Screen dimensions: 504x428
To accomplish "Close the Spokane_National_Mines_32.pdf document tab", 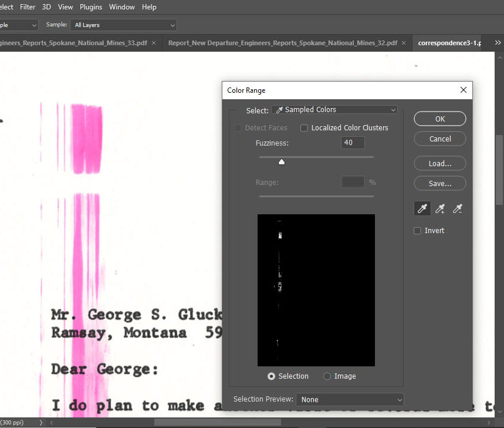I will 404,43.
